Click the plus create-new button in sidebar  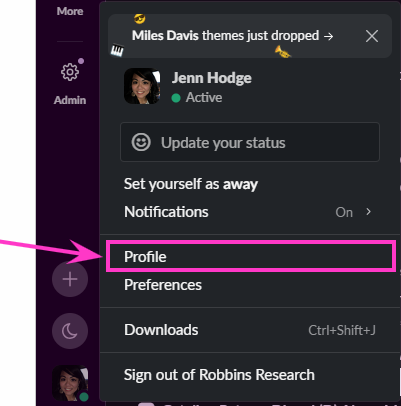70,279
